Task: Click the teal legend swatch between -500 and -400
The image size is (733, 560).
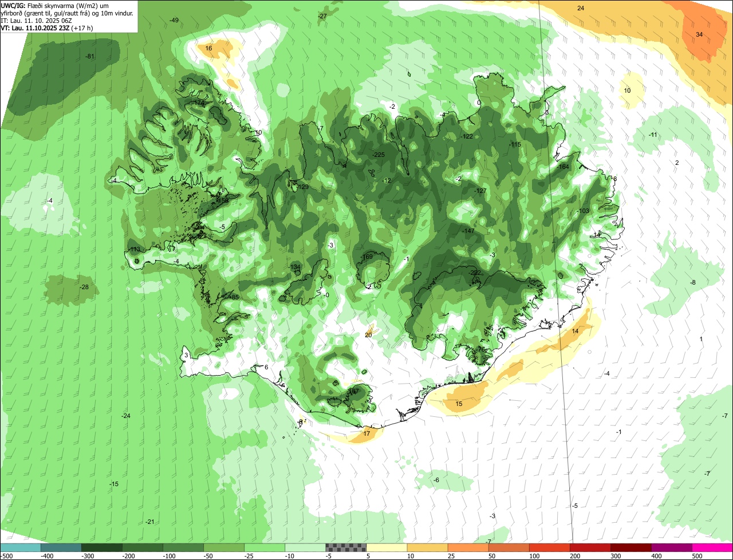Action: [x=21, y=547]
